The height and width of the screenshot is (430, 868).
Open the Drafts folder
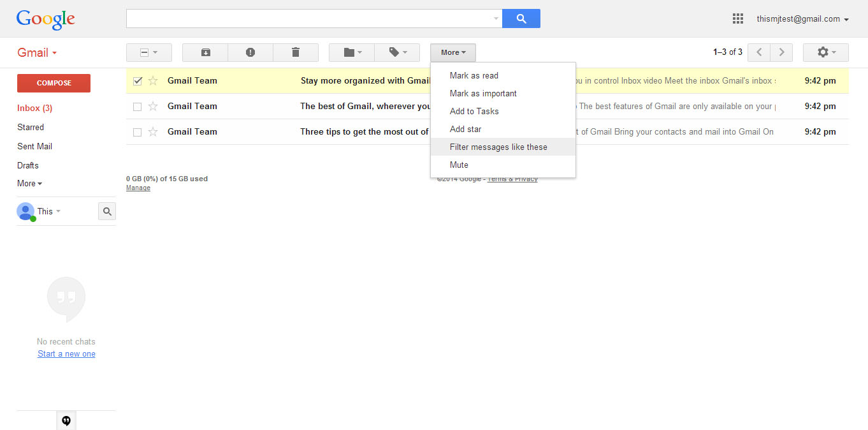click(28, 165)
